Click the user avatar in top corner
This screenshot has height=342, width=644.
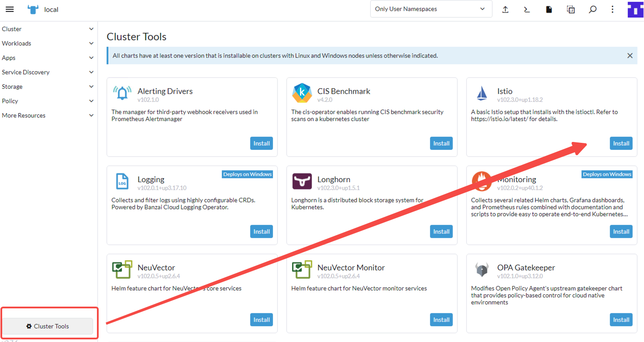coord(635,9)
